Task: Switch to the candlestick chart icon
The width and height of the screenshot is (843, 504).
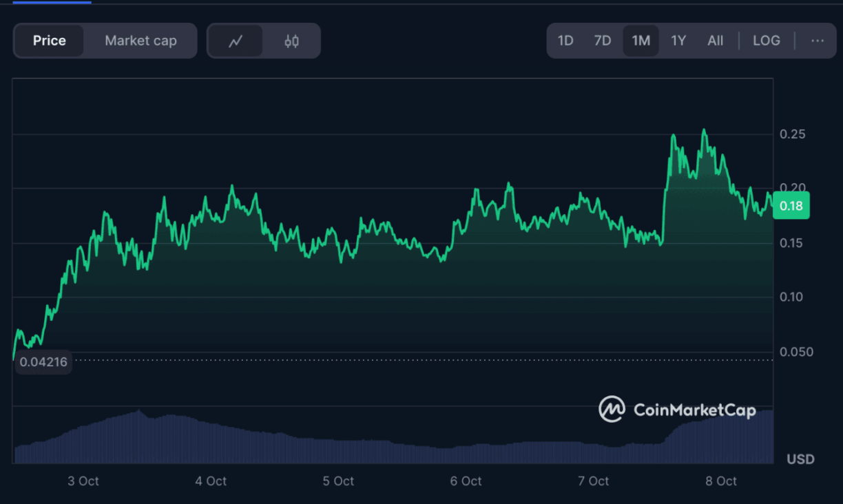Action: (290, 41)
